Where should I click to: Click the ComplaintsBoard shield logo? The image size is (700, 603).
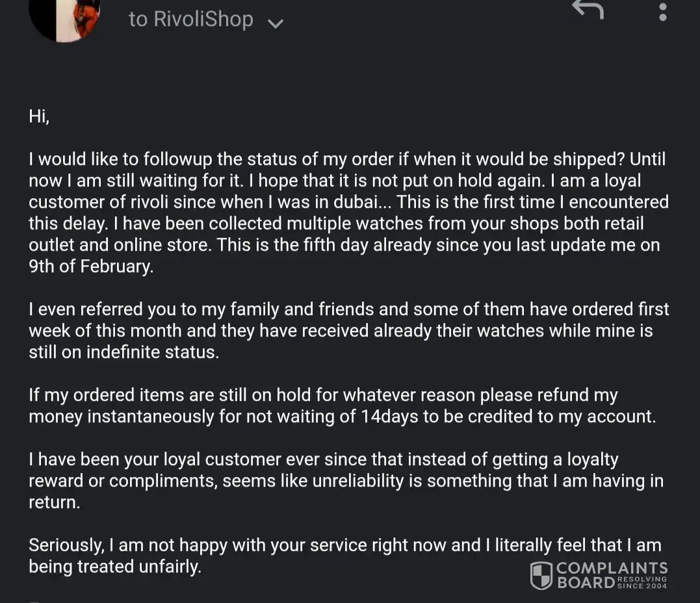[x=541, y=576]
